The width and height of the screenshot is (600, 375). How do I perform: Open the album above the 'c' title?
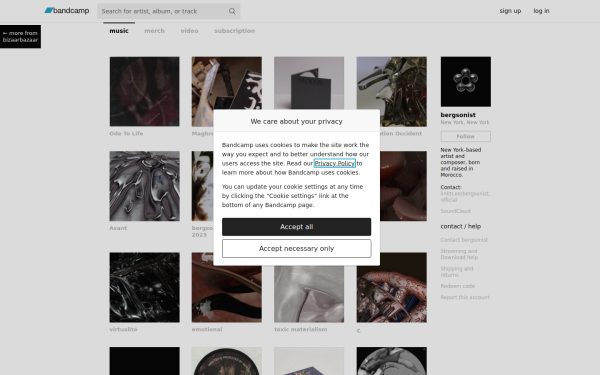391,287
